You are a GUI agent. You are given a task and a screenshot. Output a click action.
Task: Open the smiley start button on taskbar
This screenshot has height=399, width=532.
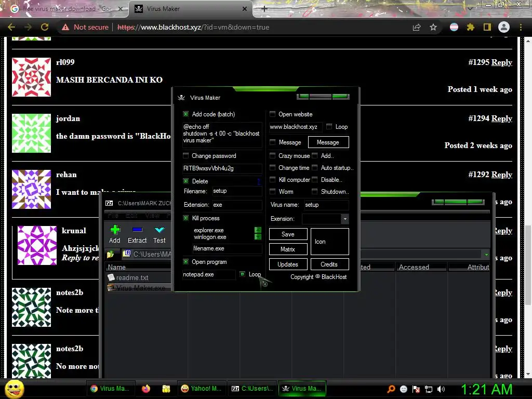tap(14, 389)
